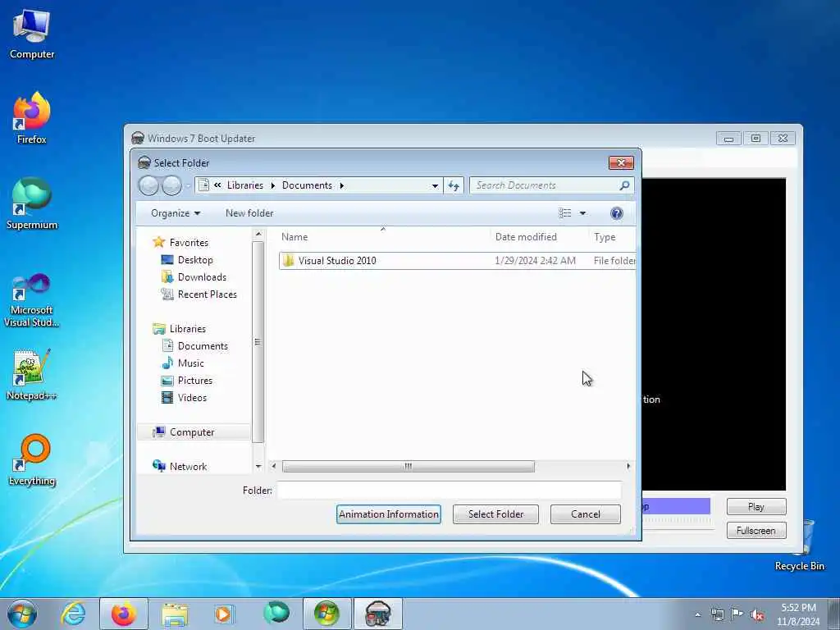Open recent pages dropdown arrow
The height and width of the screenshot is (630, 840).
(x=188, y=186)
